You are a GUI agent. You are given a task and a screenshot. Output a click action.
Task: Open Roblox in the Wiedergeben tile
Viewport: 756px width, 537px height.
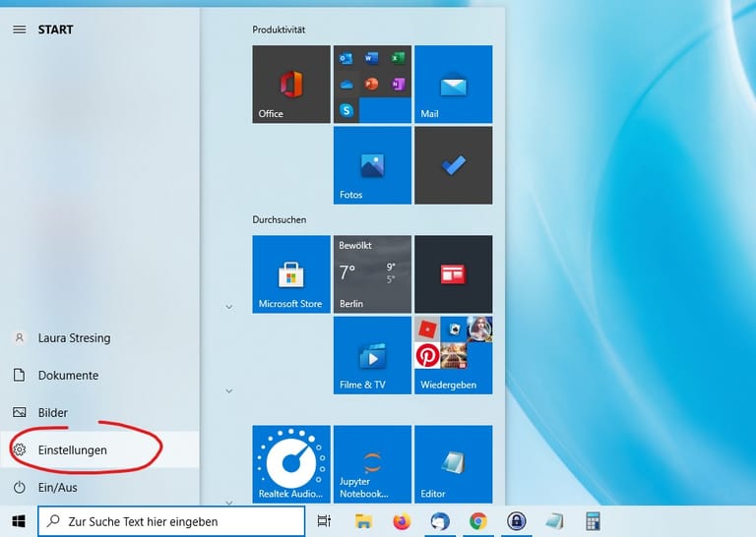pos(427,329)
